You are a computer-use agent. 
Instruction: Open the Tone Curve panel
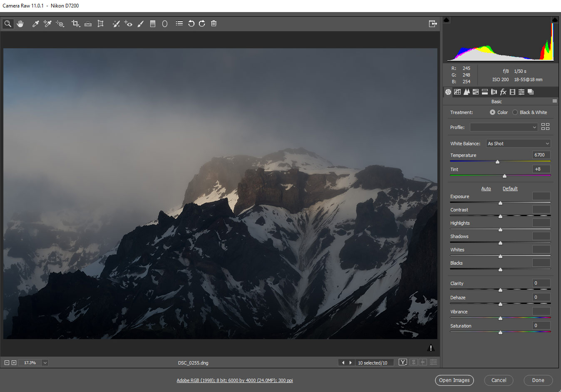tap(457, 92)
